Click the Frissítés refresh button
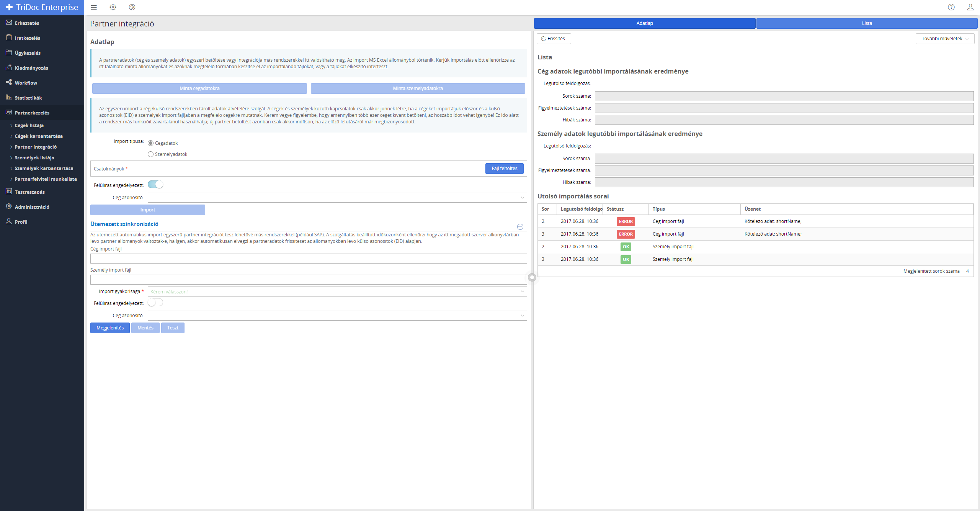This screenshot has height=511, width=980. [554, 39]
